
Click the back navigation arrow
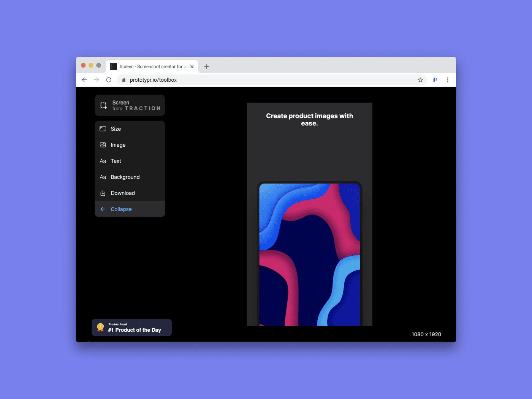[84, 80]
